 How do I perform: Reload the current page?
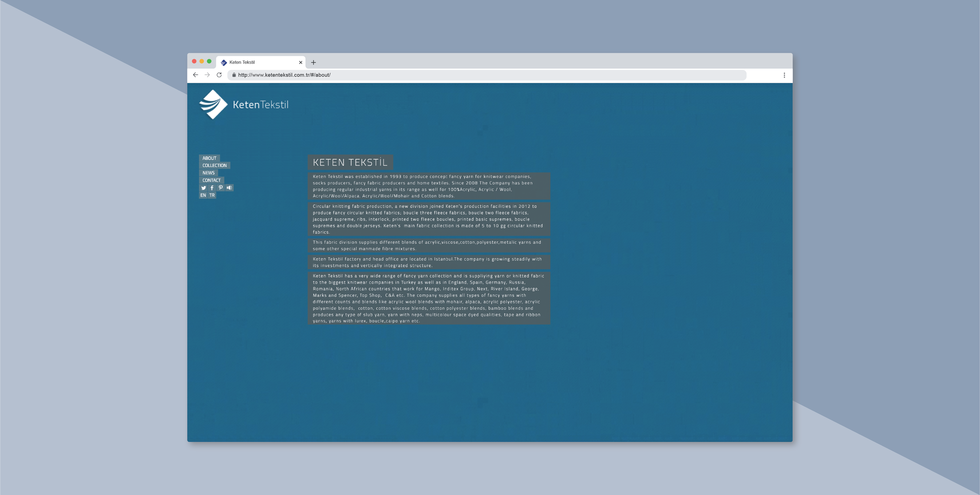pyautogui.click(x=219, y=75)
